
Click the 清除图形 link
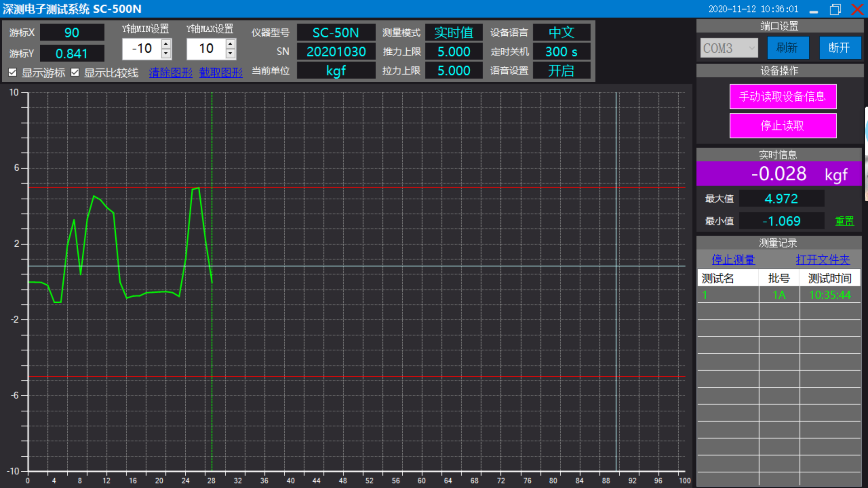coord(170,73)
